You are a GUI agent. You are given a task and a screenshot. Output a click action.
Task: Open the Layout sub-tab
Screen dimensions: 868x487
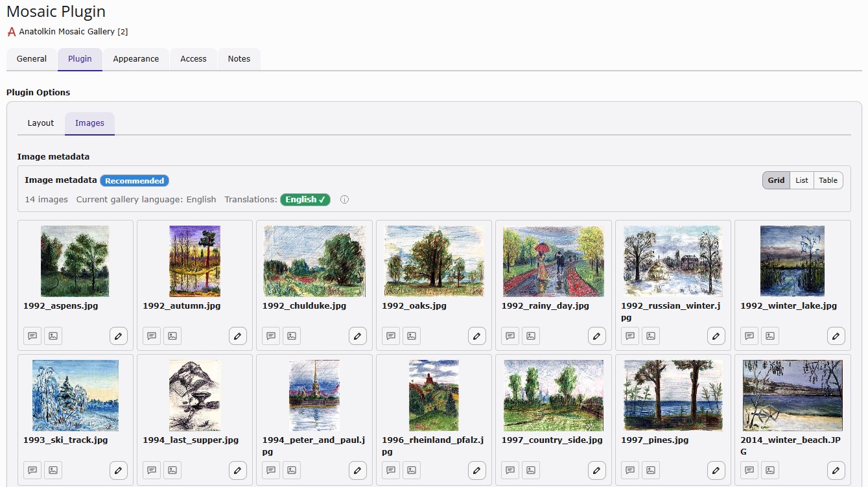[x=41, y=123]
